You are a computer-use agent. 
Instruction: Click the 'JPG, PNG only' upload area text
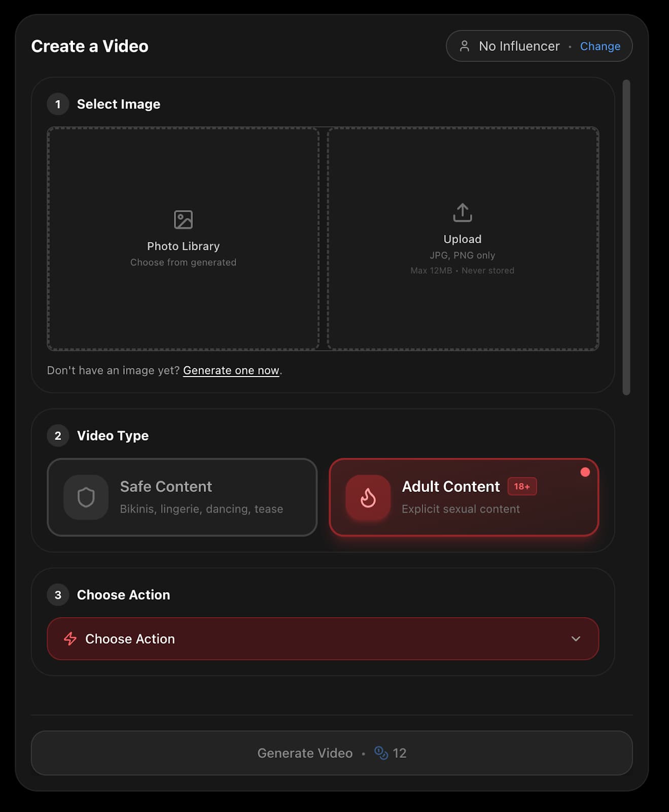(462, 255)
